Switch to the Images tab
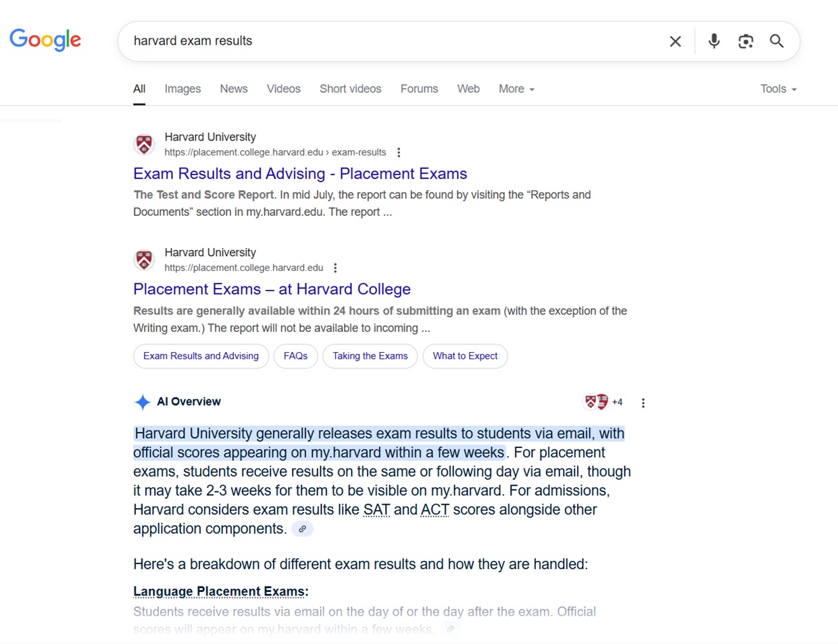Screen dimensions: 838x644 (x=182, y=89)
